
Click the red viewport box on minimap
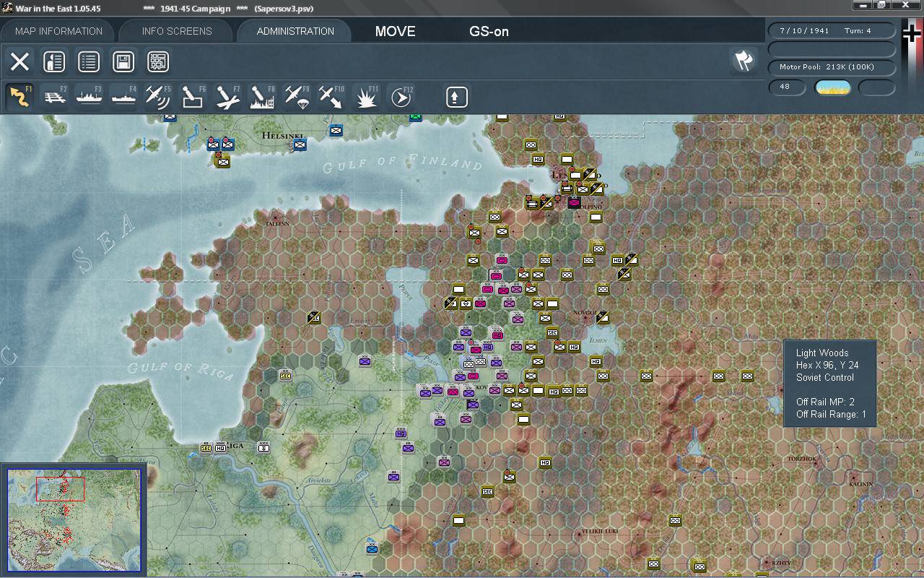[61, 489]
